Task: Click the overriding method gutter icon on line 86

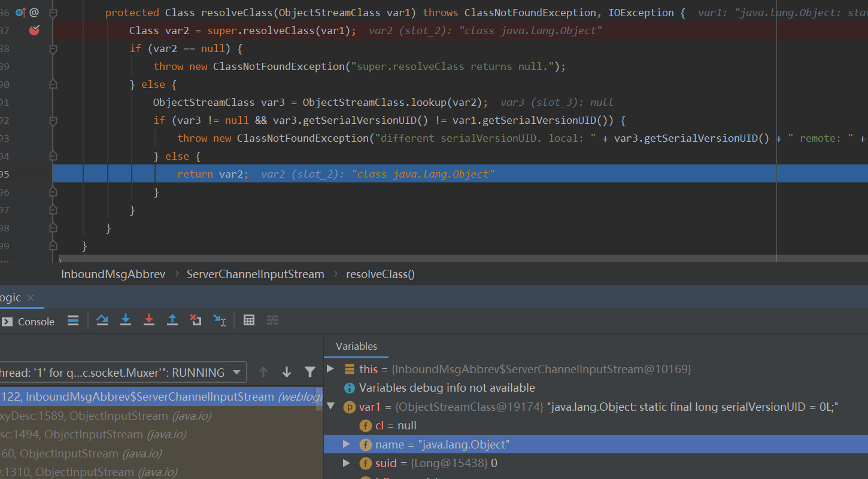Action: click(x=20, y=12)
